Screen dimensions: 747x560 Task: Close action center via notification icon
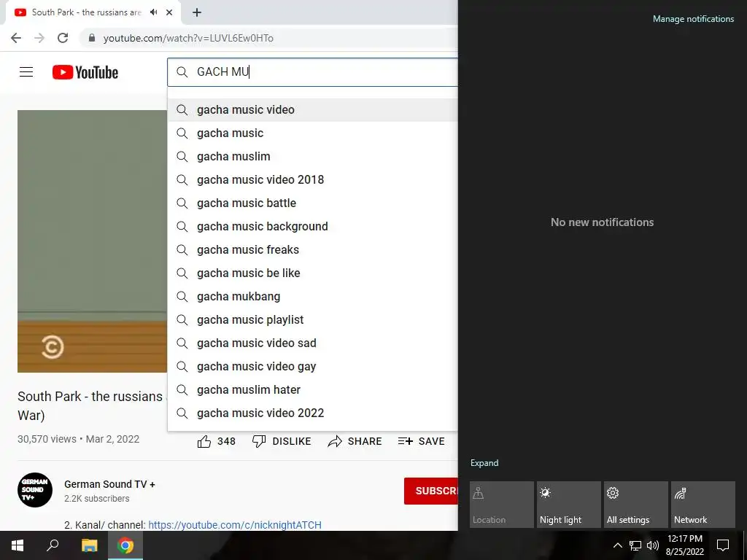(723, 545)
